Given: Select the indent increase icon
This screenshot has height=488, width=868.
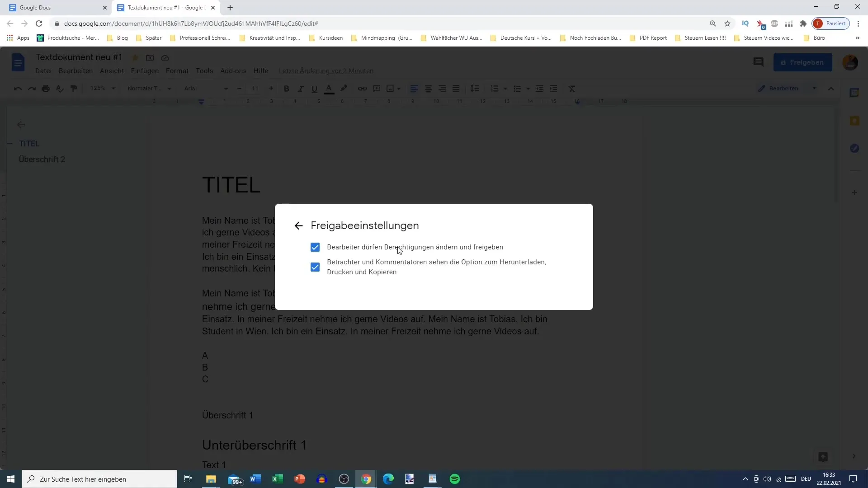Looking at the screenshot, I should pyautogui.click(x=554, y=88).
